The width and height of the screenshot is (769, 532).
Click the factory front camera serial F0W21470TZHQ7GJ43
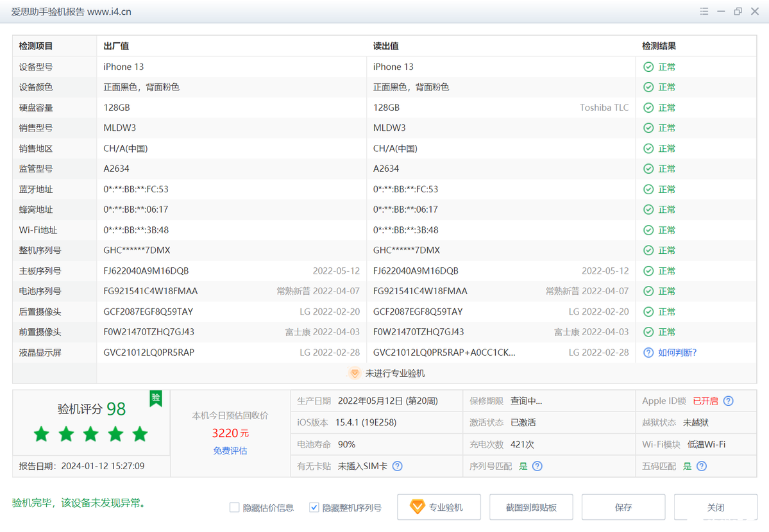[x=149, y=332]
